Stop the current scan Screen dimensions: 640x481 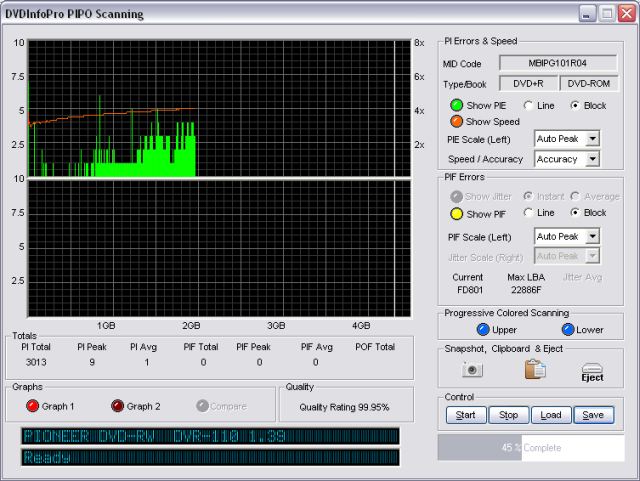click(x=509, y=415)
